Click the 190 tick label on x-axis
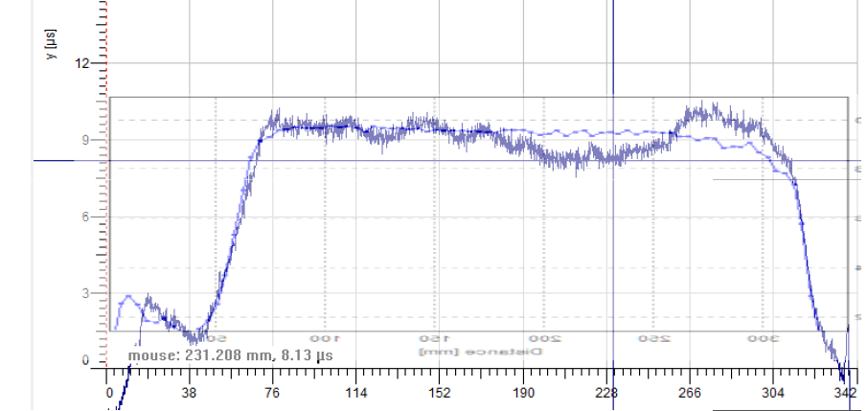This screenshot has height=411, width=868. (522, 393)
